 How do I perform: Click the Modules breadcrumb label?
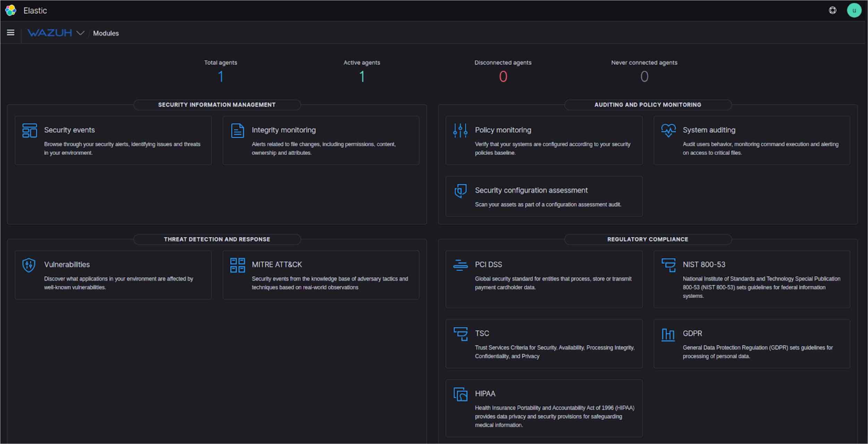point(105,33)
